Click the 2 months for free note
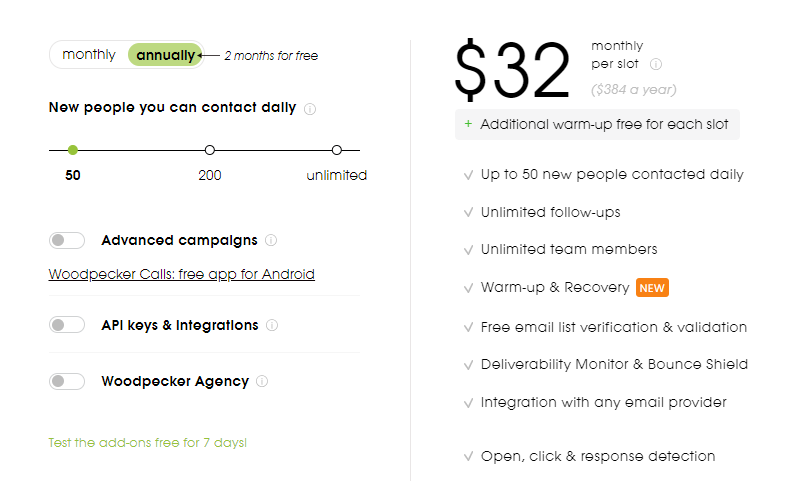 point(271,56)
